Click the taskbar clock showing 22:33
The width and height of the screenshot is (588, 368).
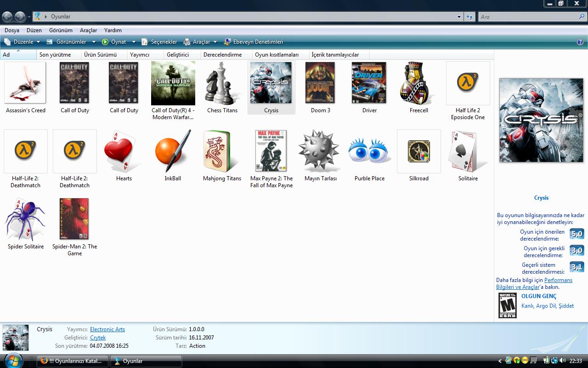[x=576, y=361]
